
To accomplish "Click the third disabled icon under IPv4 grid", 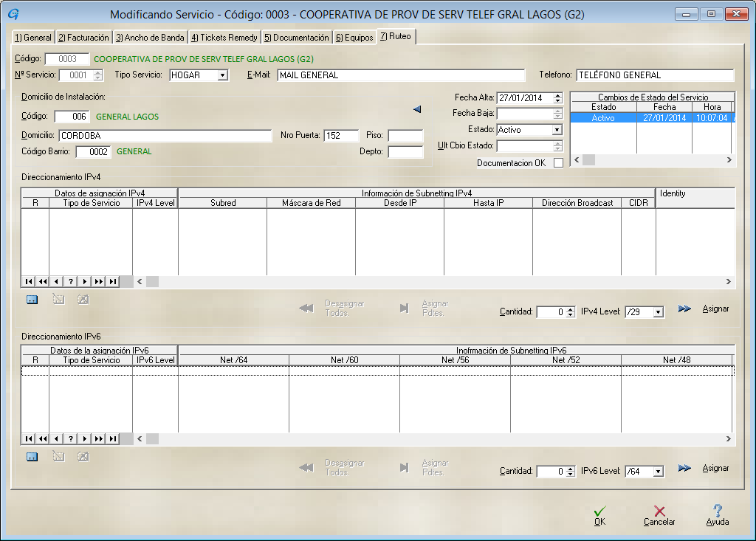I will tap(83, 300).
